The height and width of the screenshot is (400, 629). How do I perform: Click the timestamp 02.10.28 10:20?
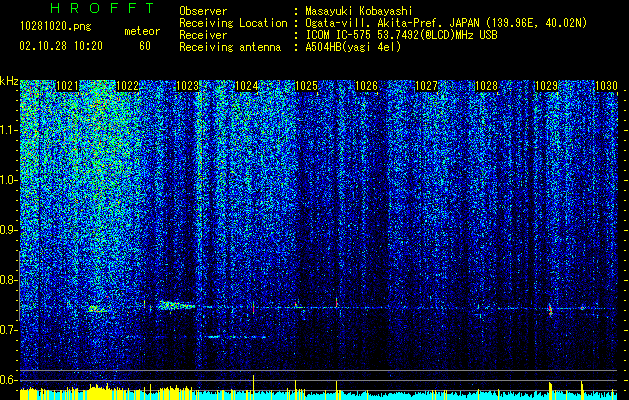[61, 46]
